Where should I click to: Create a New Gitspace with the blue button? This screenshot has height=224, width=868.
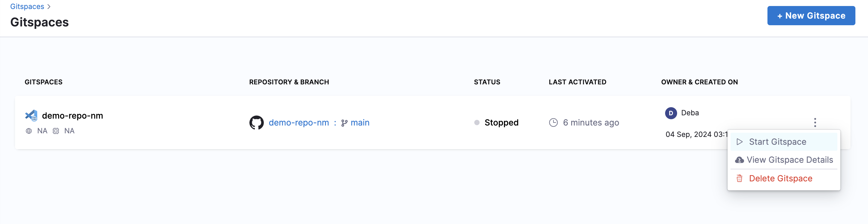811,16
